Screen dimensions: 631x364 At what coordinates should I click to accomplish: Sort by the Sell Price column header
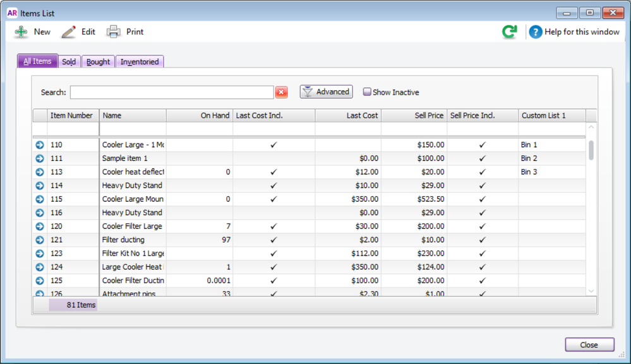(x=414, y=115)
